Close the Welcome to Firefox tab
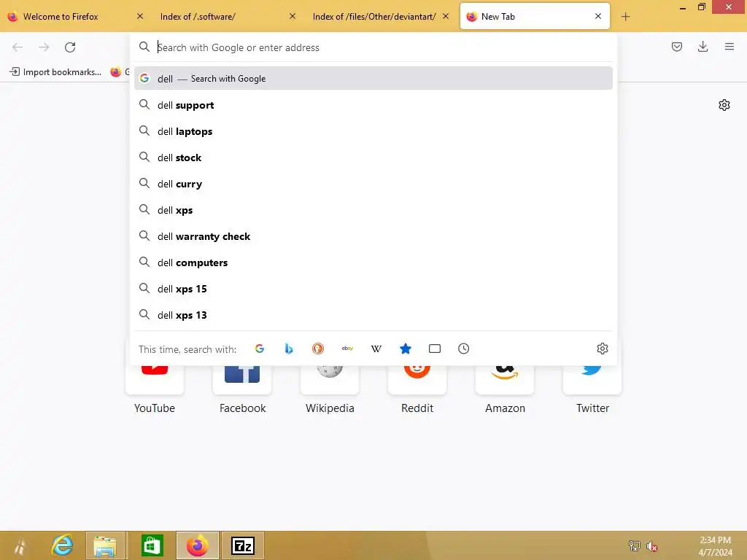Viewport: 747px width, 560px height. pyautogui.click(x=140, y=16)
